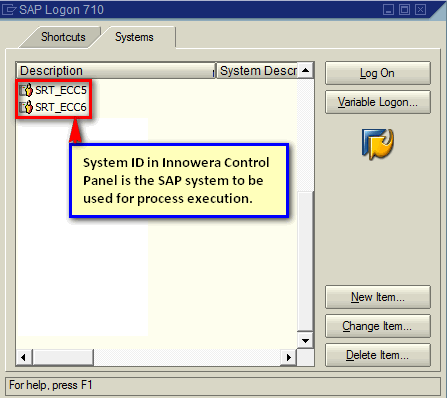Click the Change Item button
Viewport: 447px width, 398px height.
click(378, 326)
